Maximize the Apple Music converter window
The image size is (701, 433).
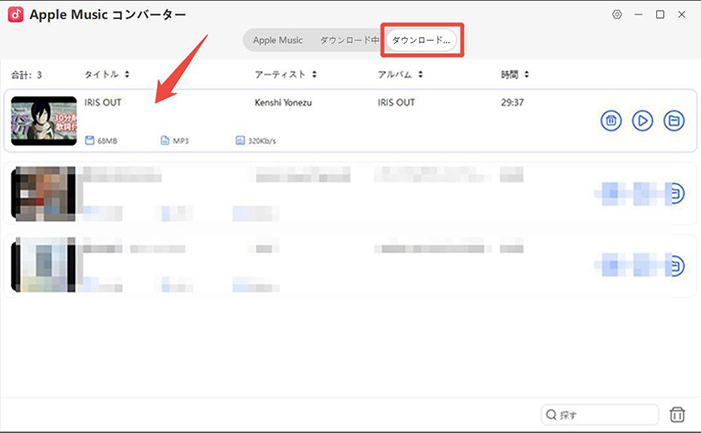tap(660, 14)
